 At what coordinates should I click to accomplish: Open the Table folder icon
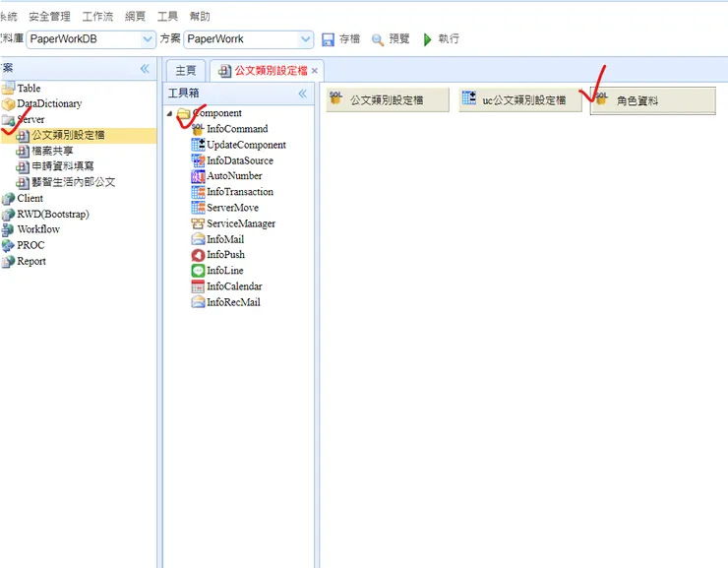pyautogui.click(x=8, y=88)
